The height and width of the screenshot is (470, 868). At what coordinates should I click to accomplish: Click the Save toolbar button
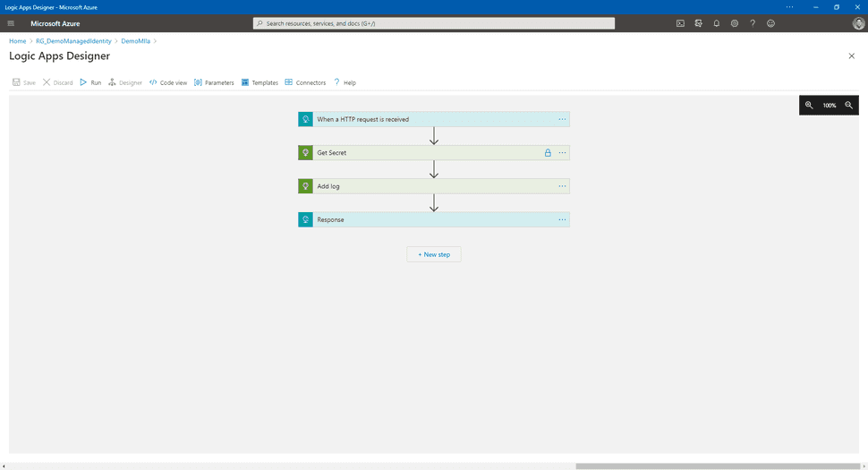coord(24,82)
